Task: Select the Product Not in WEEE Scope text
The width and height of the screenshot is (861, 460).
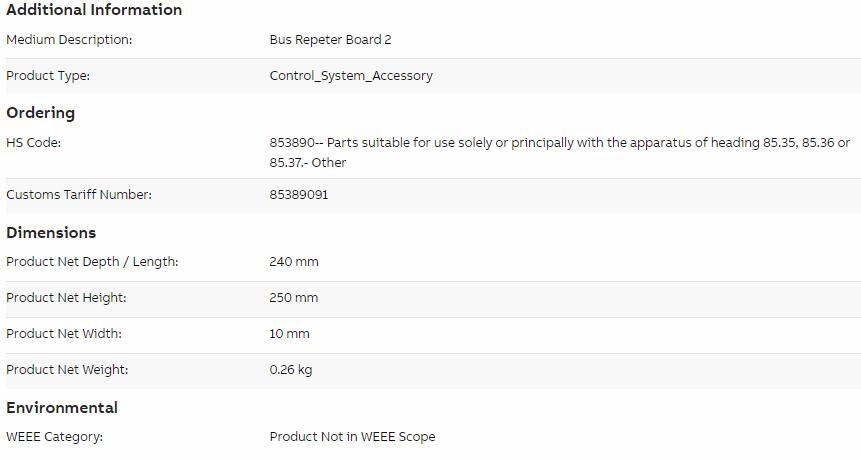Action: 353,437
